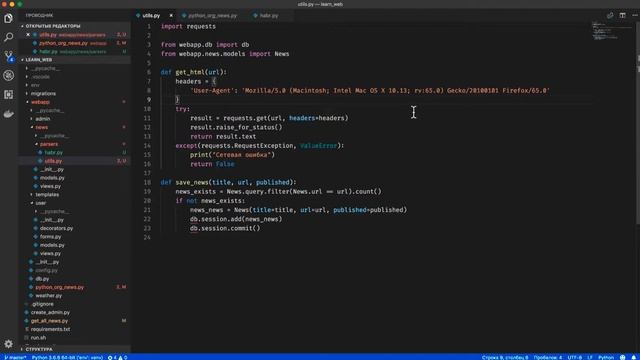Open run.sh in the file tree

click(38, 338)
